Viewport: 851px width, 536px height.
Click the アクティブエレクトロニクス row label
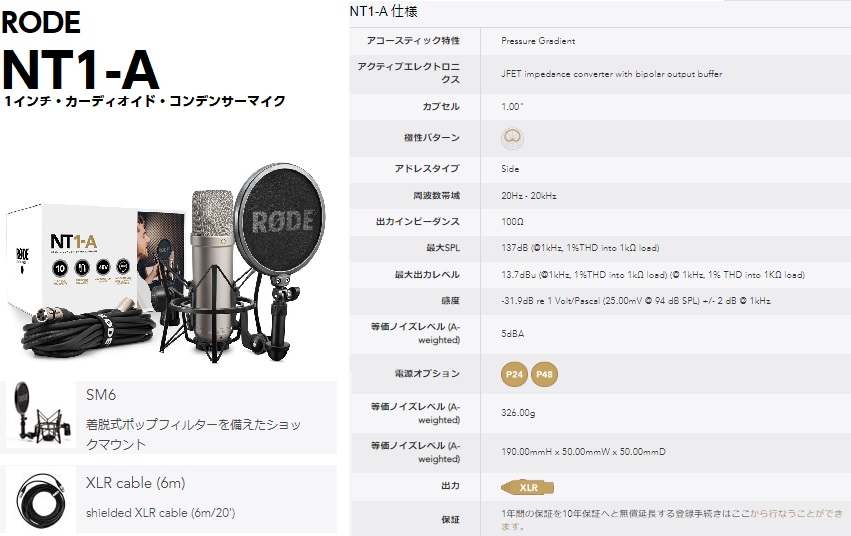coord(409,73)
